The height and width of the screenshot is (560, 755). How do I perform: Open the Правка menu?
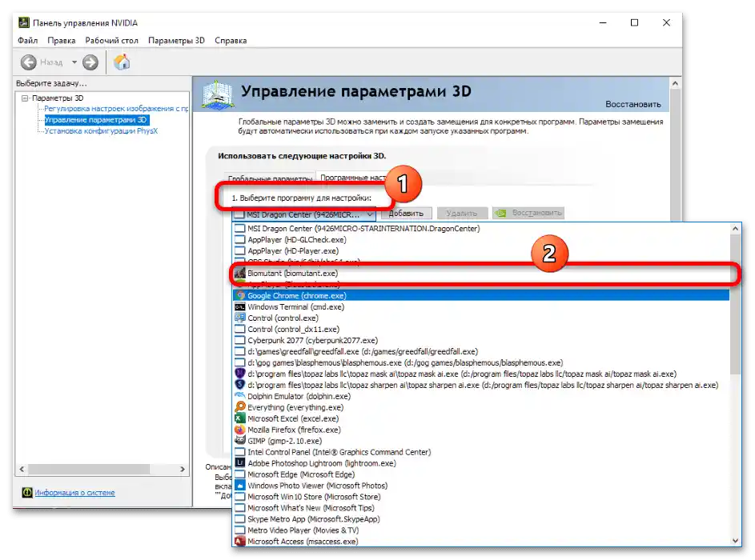61,41
